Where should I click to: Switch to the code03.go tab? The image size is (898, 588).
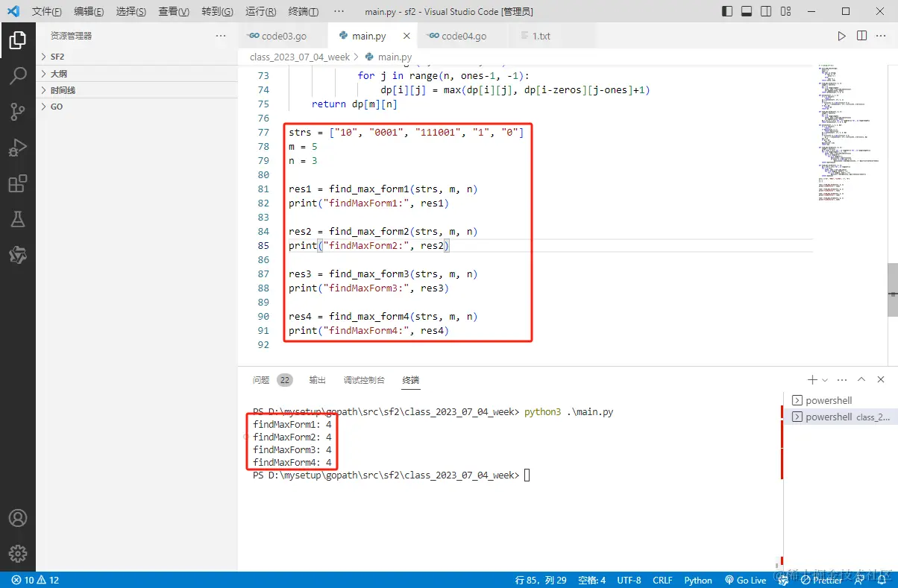[x=283, y=36]
